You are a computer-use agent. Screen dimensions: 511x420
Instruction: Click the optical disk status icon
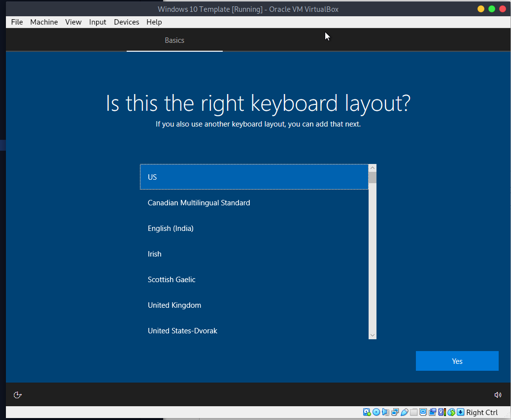point(376,412)
